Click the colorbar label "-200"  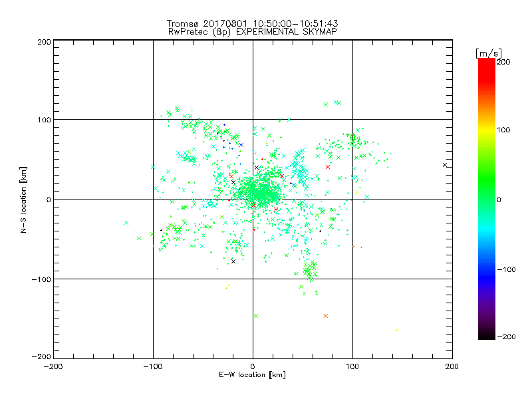coord(506,336)
